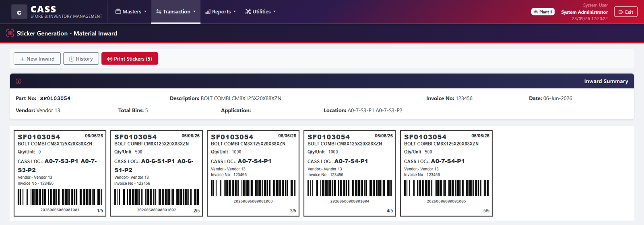Exit the application
The width and height of the screenshot is (644, 225).
pyautogui.click(x=626, y=12)
